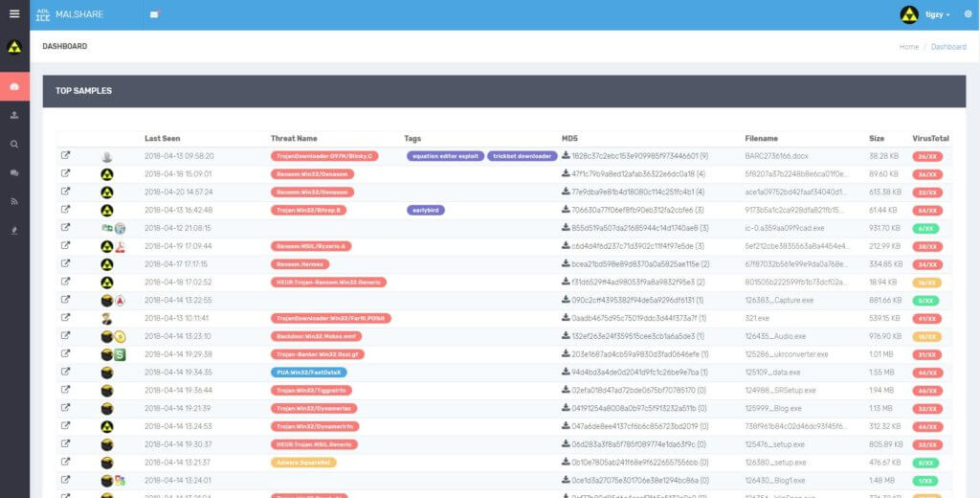980x498 pixels.
Task: Click the Home breadcrumb link
Action: pyautogui.click(x=908, y=47)
